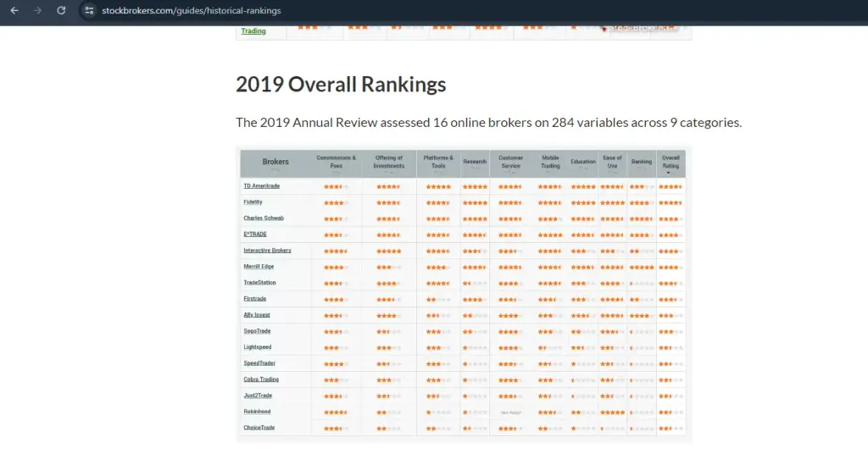This screenshot has height=453, width=868.
Task: Select the Robinhood row name
Action: pos(257,412)
